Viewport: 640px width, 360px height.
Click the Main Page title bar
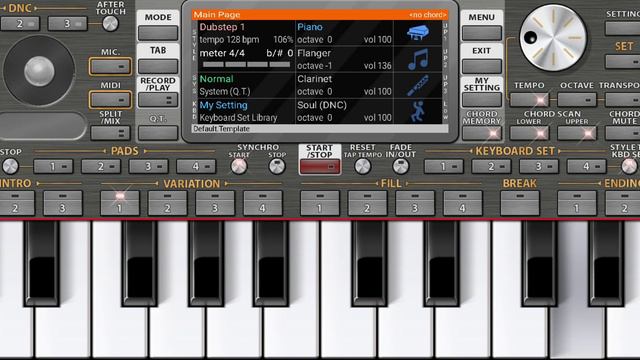tap(320, 15)
